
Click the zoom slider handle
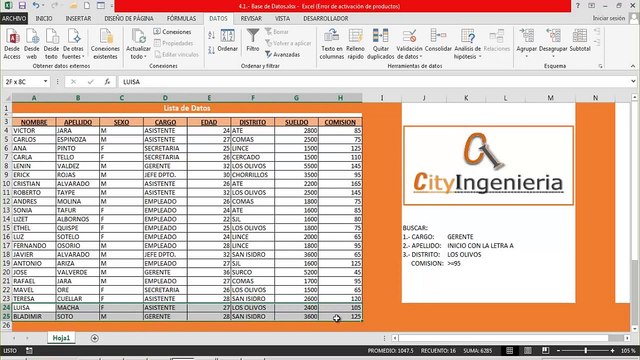coord(585,351)
